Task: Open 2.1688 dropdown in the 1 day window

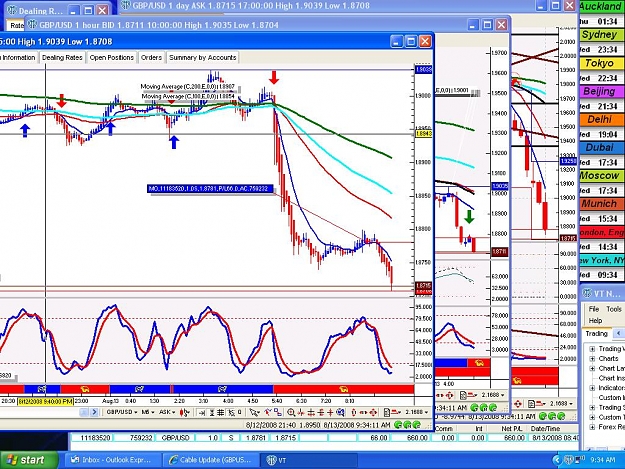Action: click(562, 404)
